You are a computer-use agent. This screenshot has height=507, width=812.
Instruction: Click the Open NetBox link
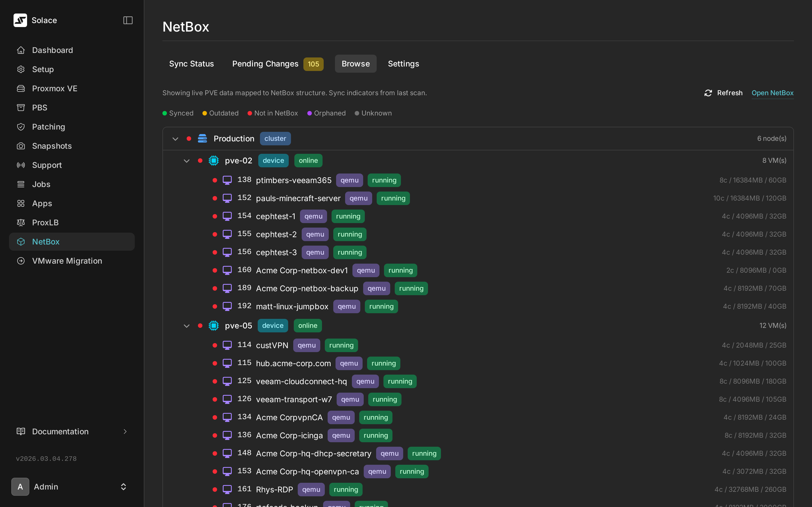click(x=773, y=93)
